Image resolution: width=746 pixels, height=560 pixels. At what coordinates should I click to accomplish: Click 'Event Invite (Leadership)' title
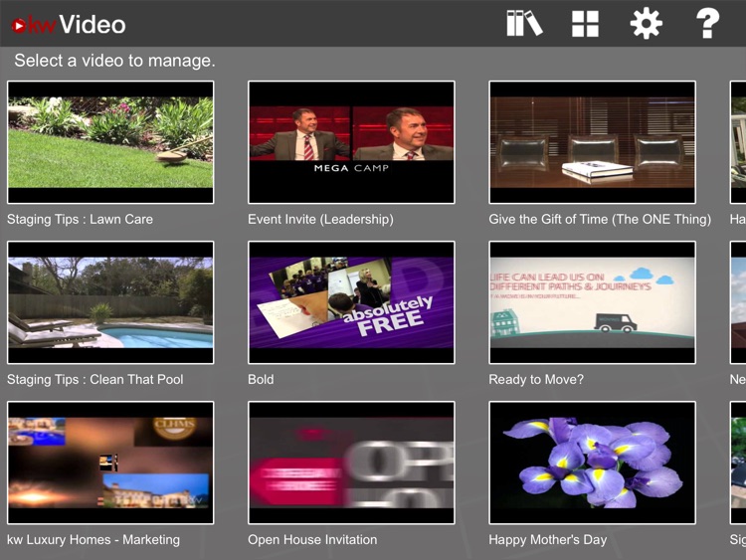click(320, 220)
